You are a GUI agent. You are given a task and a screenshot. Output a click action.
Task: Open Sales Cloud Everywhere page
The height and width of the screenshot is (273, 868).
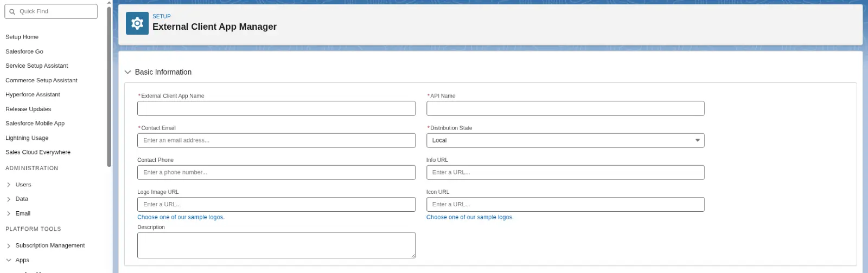38,152
